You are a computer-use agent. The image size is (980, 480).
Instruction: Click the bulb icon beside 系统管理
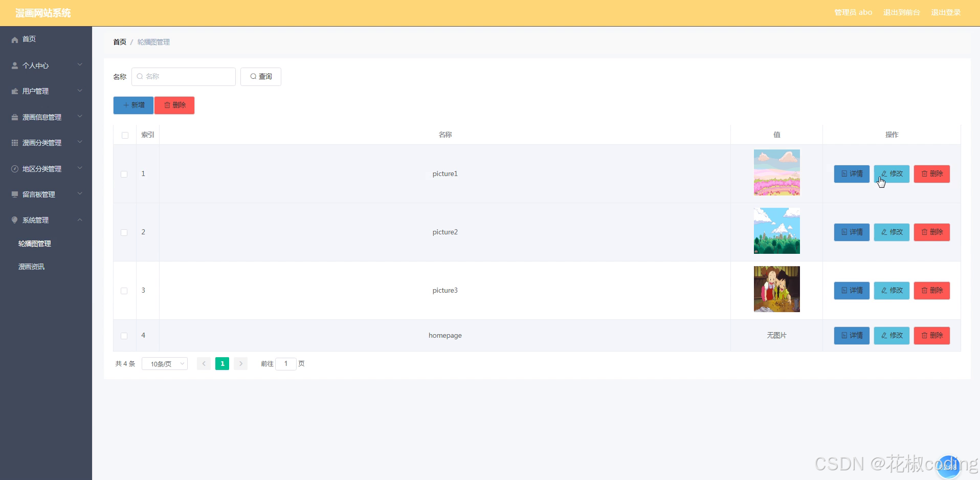[x=15, y=220]
